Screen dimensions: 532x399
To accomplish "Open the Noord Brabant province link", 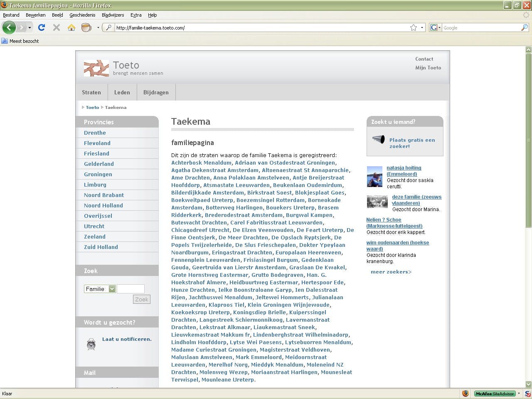I will [x=104, y=195].
